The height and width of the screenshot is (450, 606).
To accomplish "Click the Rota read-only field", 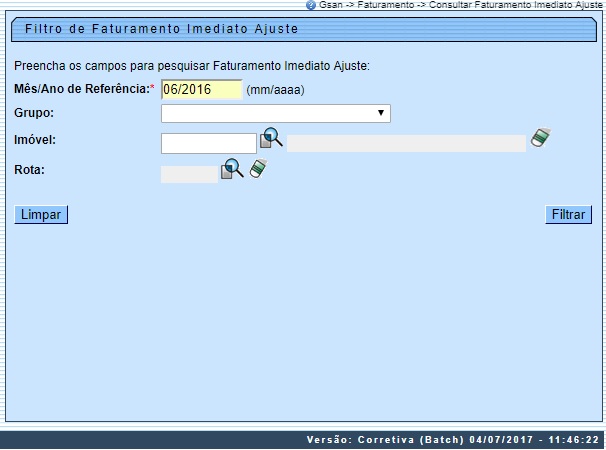I will click(x=189, y=174).
